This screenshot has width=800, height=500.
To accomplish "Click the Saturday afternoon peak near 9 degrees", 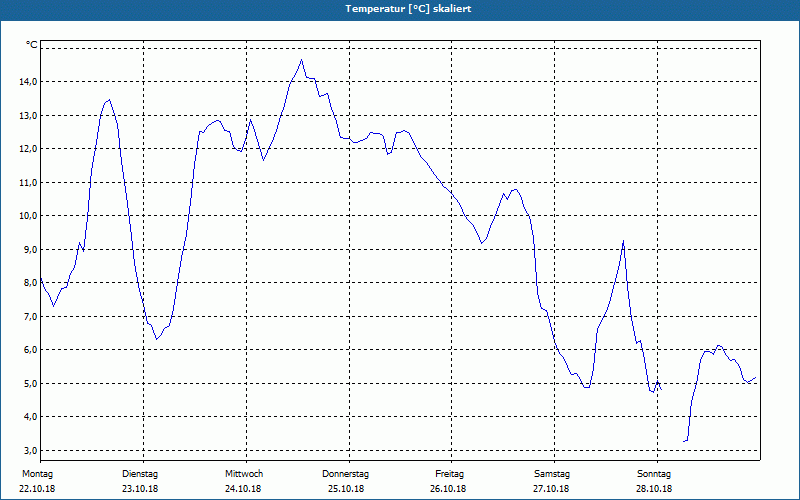I will click(x=623, y=241).
